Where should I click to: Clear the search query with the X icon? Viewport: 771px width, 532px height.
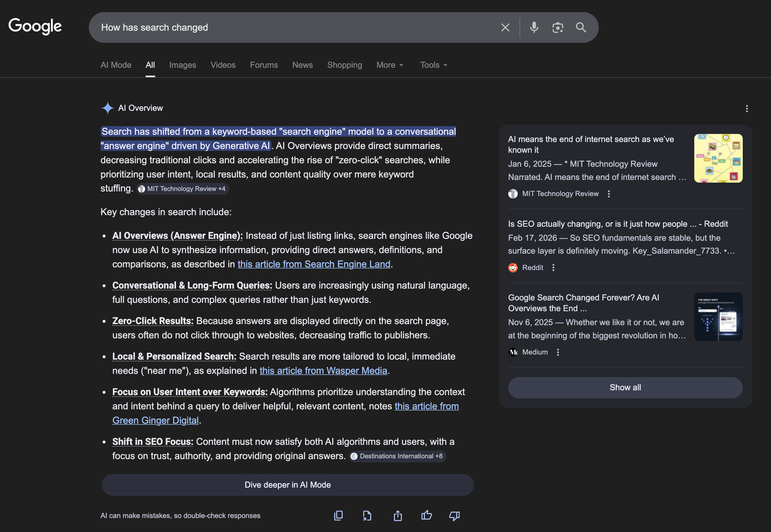[x=505, y=27]
